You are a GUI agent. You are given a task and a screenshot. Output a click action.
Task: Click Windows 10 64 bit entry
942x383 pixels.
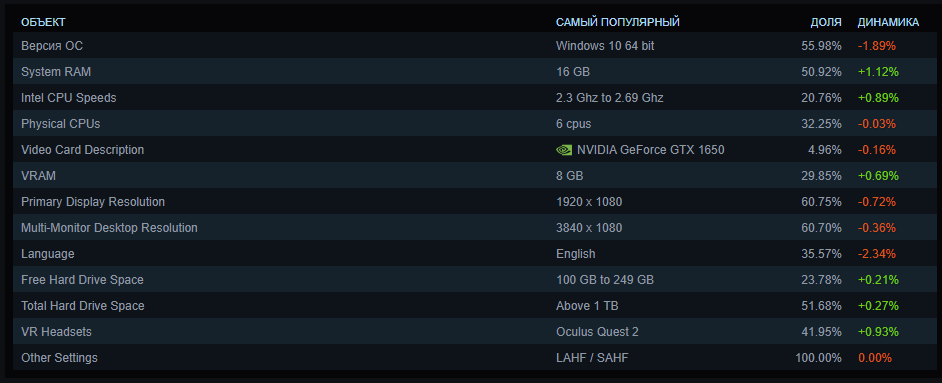tap(605, 46)
